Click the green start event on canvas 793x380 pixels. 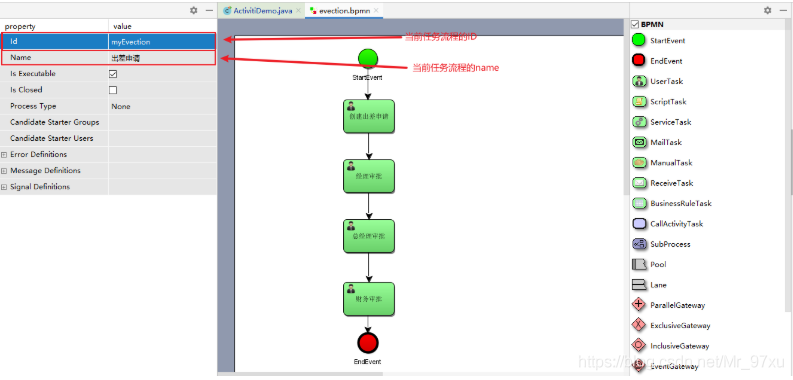[368, 59]
